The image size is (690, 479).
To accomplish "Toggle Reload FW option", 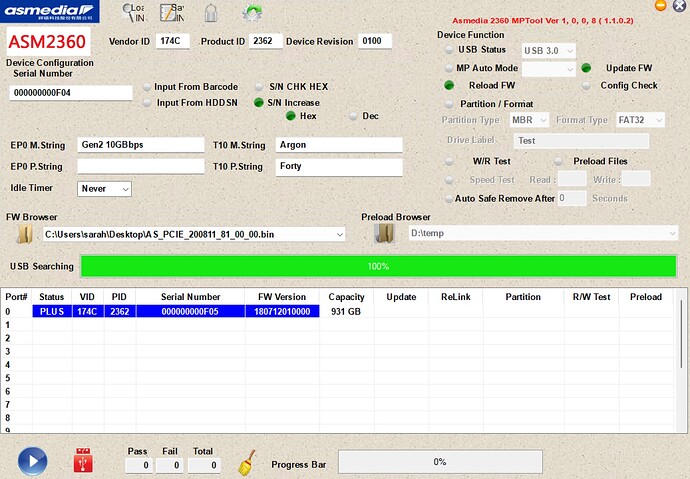I will point(449,85).
